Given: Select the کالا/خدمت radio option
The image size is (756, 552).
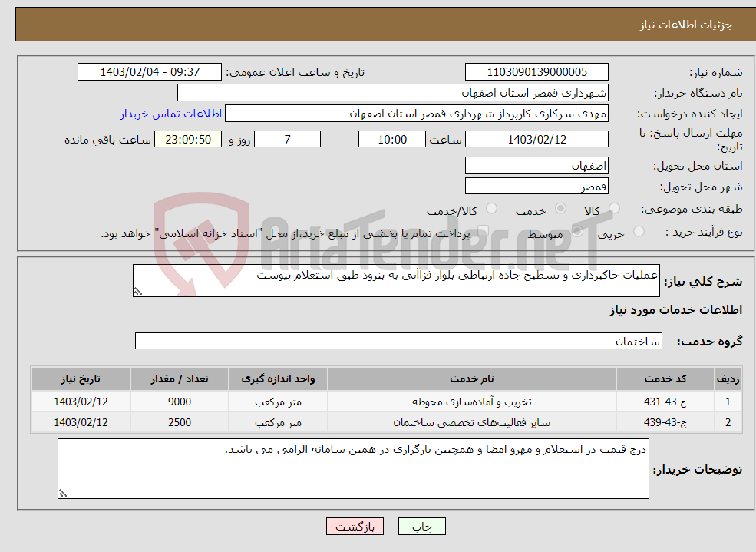Looking at the screenshot, I should [491, 208].
